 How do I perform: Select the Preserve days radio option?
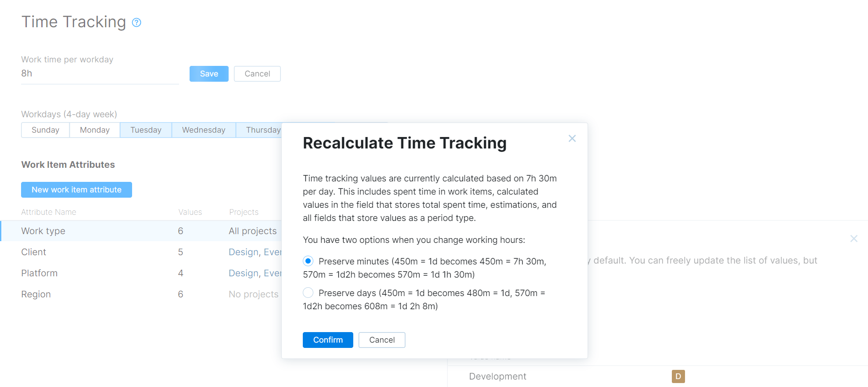pyautogui.click(x=308, y=293)
